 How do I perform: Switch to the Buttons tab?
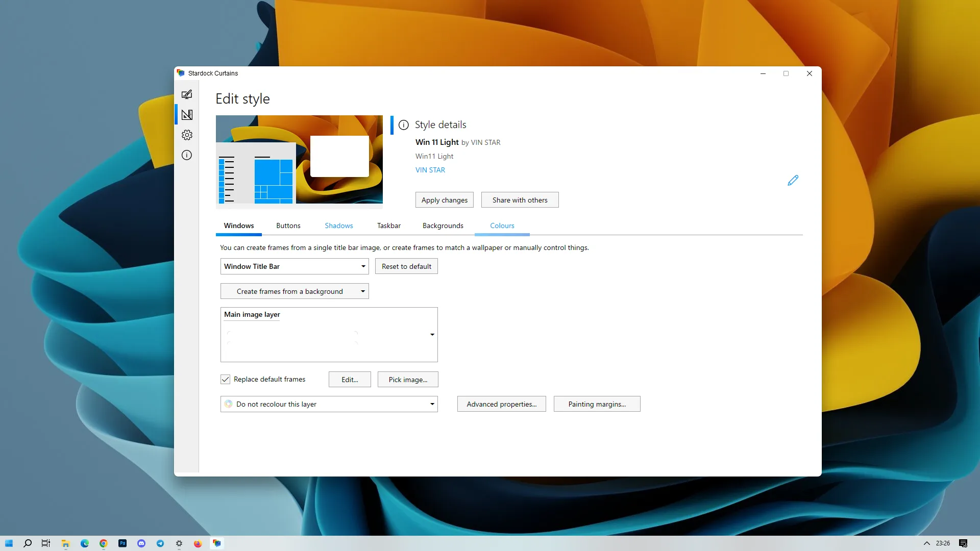coord(288,226)
